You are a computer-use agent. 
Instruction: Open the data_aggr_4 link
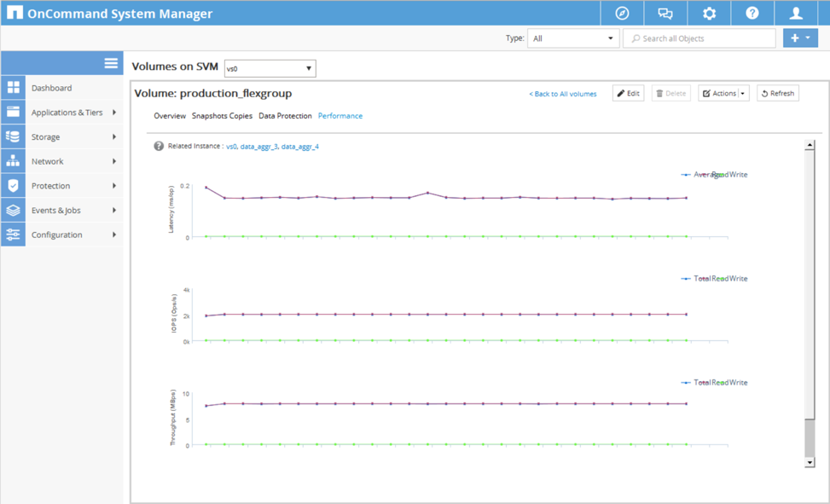[300, 147]
